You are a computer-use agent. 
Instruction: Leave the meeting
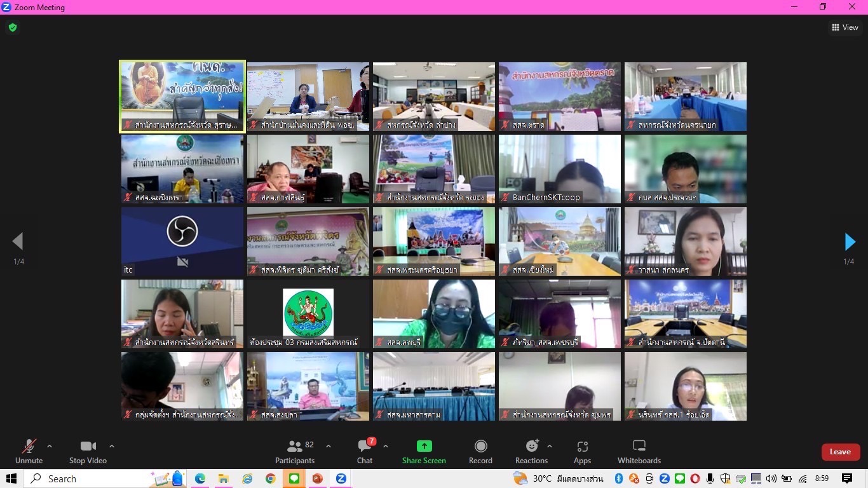point(840,452)
